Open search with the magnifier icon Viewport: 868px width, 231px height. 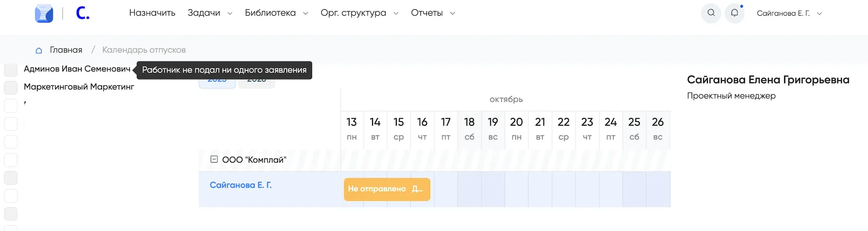tap(711, 13)
